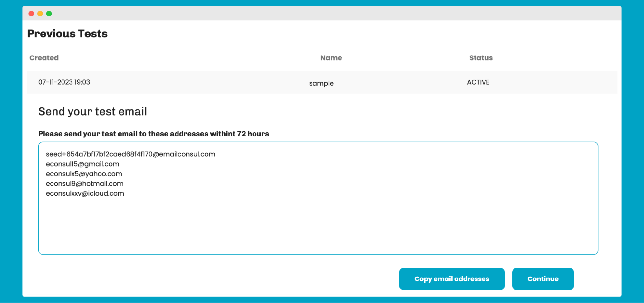Click inside the email addresses text box

318,198
